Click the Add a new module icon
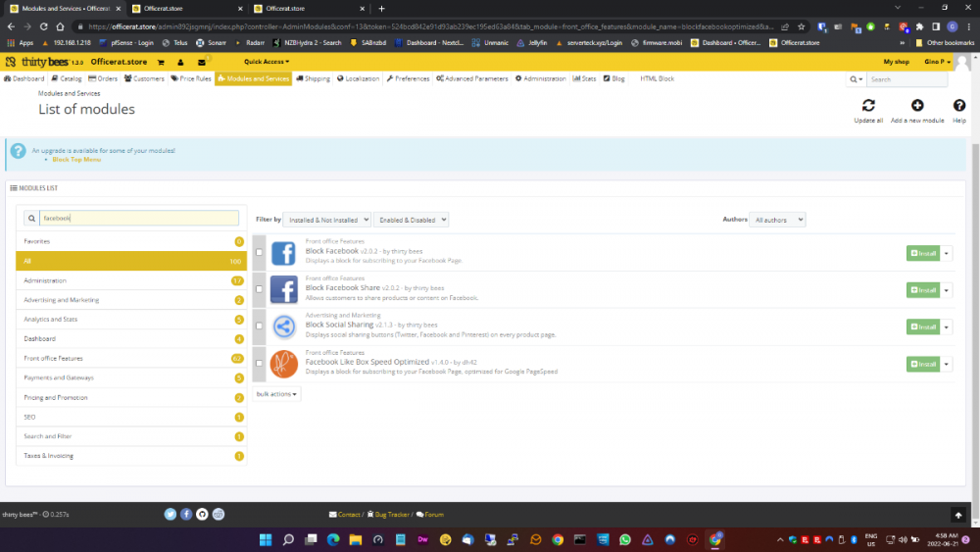980x552 pixels. (x=917, y=106)
